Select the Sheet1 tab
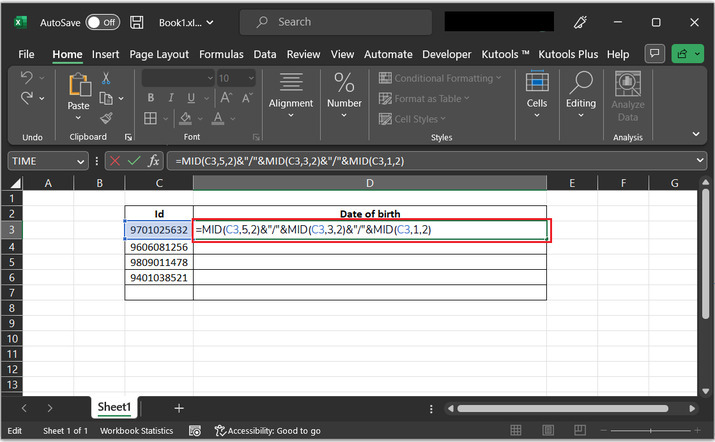715x442 pixels. pyautogui.click(x=114, y=407)
